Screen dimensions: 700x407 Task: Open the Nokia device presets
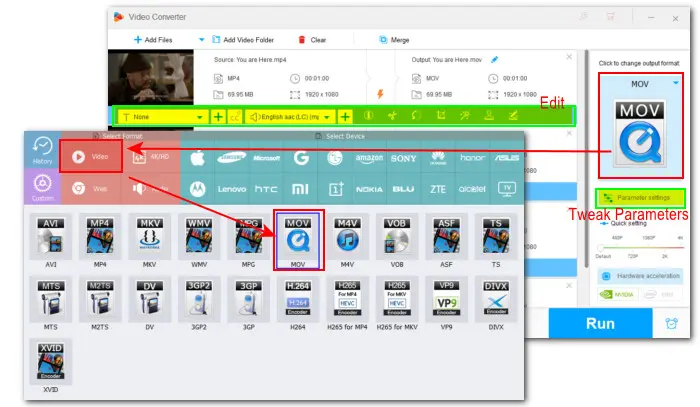tap(369, 189)
